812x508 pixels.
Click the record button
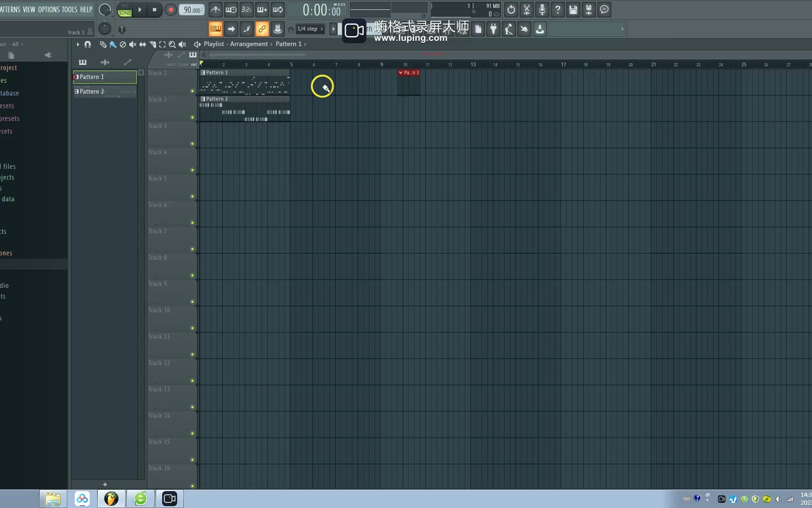[171, 9]
